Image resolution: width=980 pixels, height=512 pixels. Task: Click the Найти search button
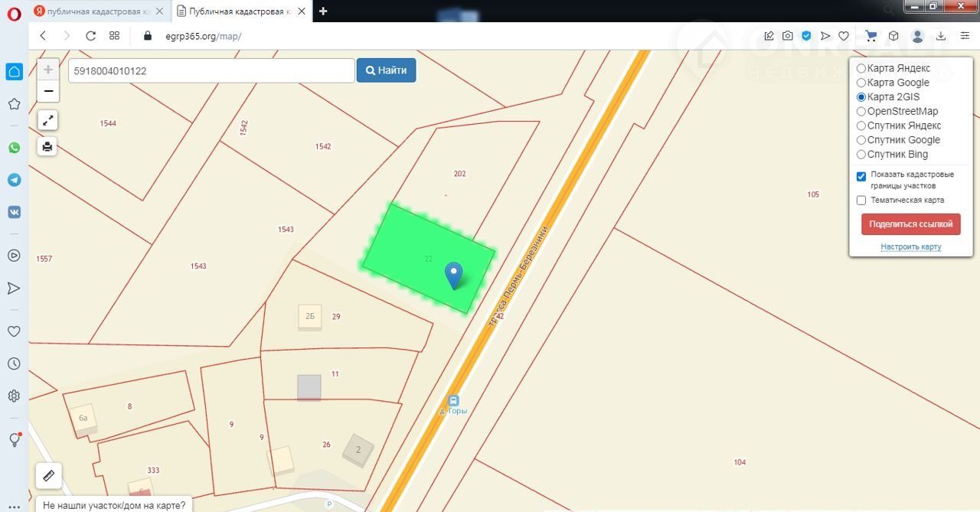click(x=386, y=70)
